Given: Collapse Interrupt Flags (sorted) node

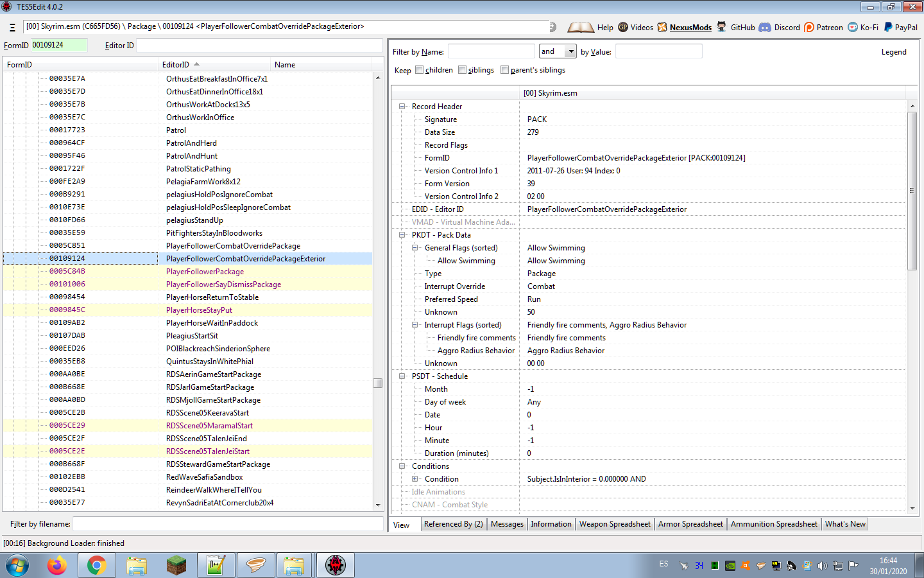Looking at the screenshot, I should [415, 325].
